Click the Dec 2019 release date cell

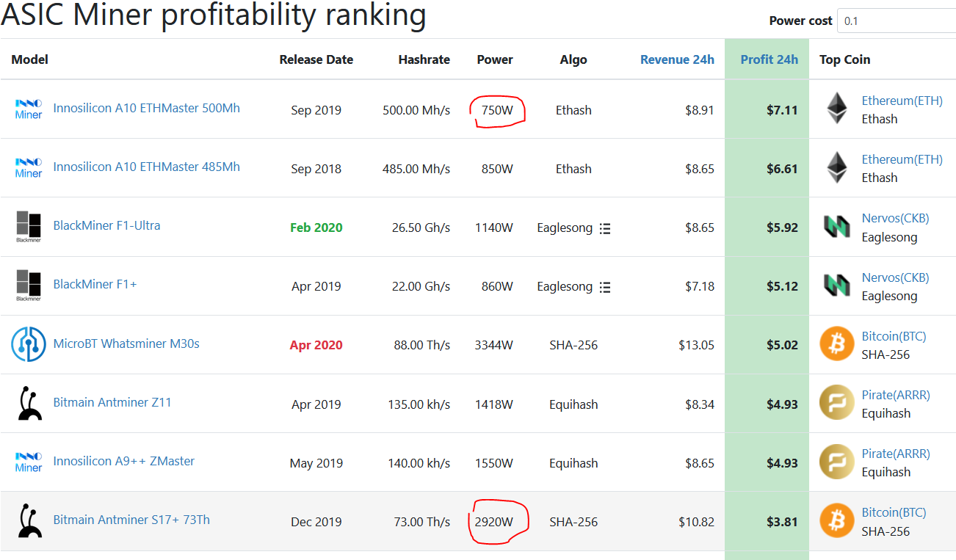(316, 522)
